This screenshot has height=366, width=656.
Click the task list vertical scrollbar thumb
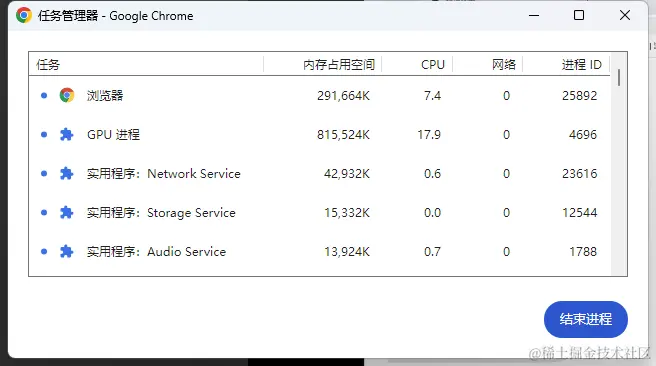619,78
